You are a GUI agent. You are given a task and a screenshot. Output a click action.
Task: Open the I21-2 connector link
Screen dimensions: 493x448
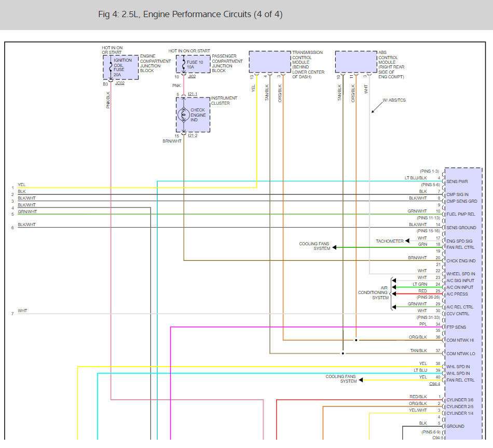(x=193, y=135)
